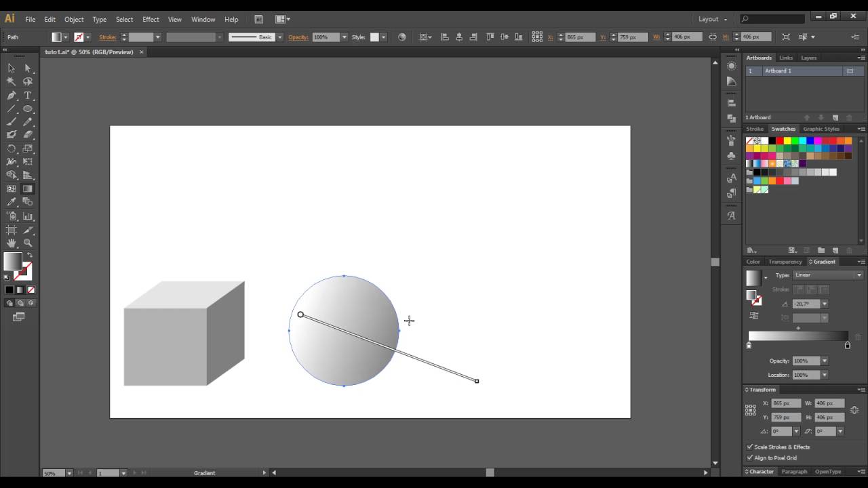Pick the Eyedropper tool
The height and width of the screenshot is (488, 868).
[x=12, y=202]
